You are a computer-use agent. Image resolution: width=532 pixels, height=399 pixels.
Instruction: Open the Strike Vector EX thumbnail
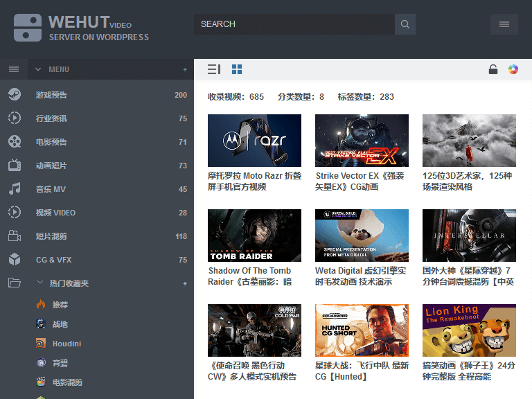(362, 141)
